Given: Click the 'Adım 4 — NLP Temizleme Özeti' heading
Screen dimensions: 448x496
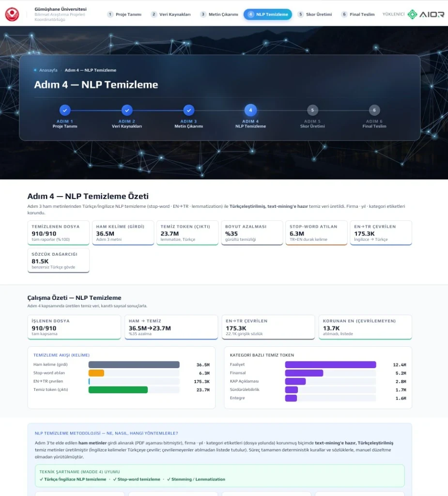Looking at the screenshot, I should point(88,196).
